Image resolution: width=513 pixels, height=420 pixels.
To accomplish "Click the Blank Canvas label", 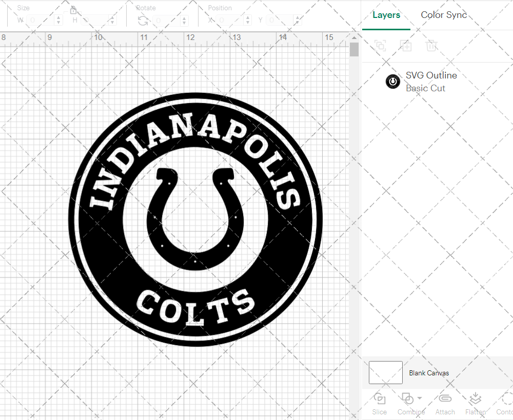I will point(429,373).
